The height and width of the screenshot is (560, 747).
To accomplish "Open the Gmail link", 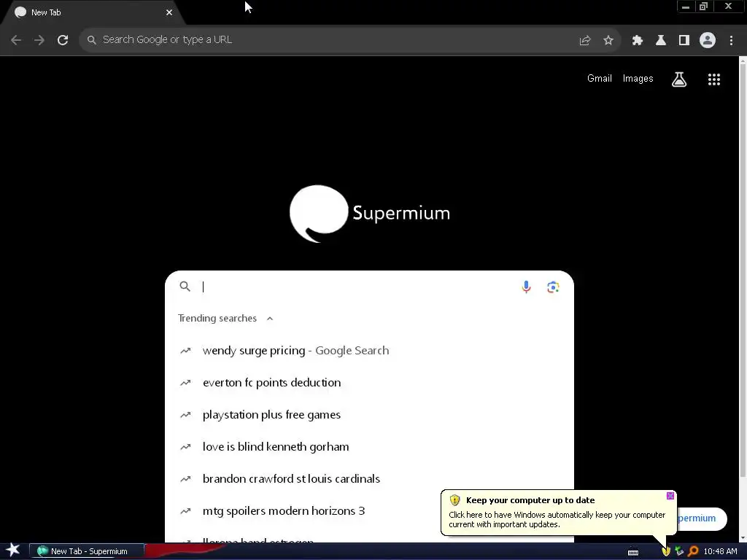I will pos(600,79).
